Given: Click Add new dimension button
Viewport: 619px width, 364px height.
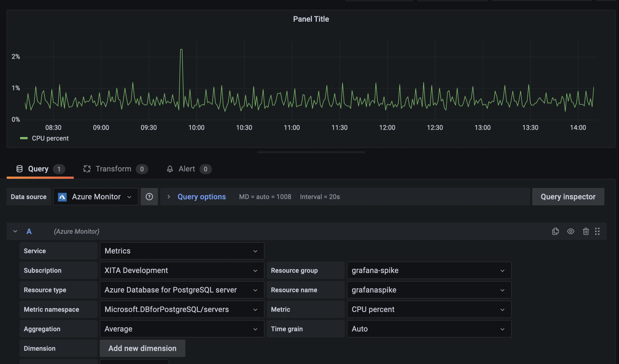Looking at the screenshot, I should point(142,348).
